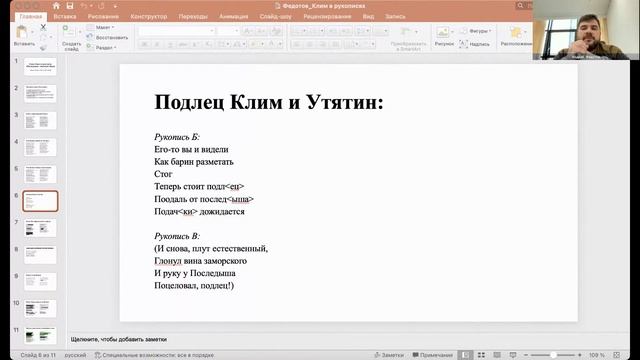Select slide 4 thumbnail
Viewport: 640px width, 360px height.
(x=40, y=147)
